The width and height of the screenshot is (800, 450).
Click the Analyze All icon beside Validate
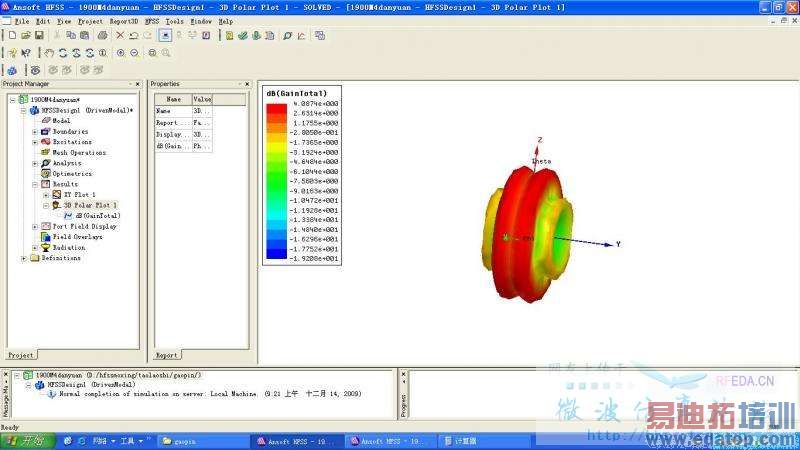256,35
